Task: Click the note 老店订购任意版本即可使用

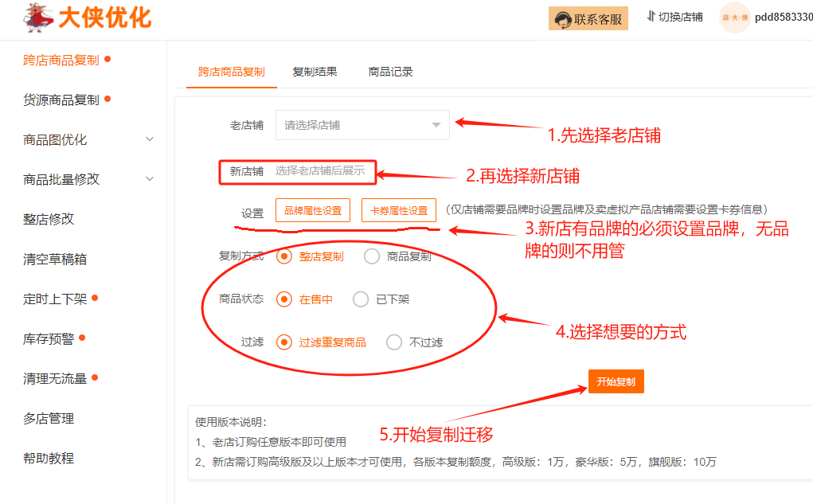Action: coord(271,442)
